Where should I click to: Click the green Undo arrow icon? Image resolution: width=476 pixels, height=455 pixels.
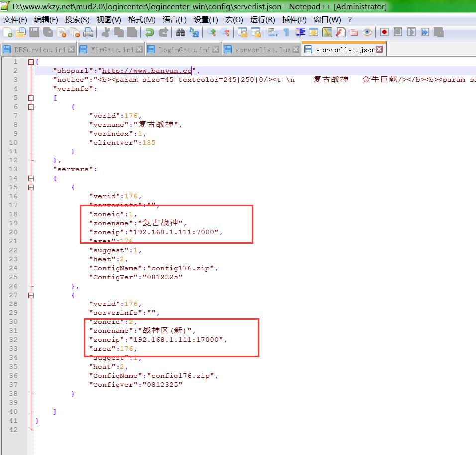point(149,33)
